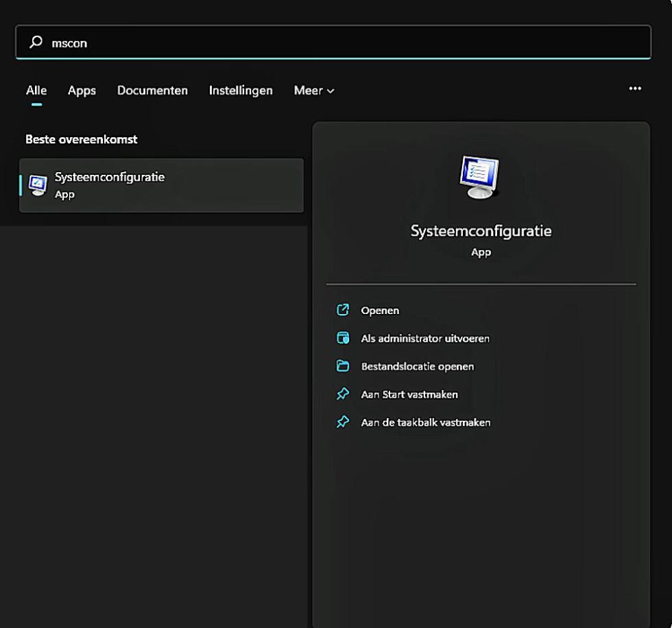Open the Instellingen filter tab
Viewport: 672px width, 628px height.
241,90
